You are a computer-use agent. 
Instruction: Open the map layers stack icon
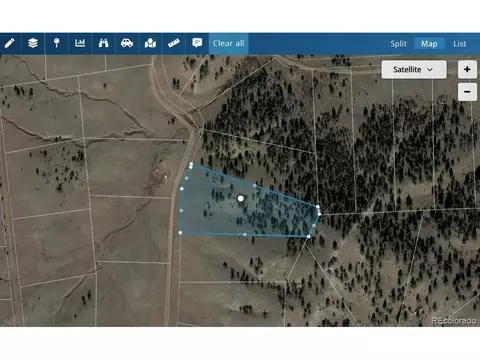click(x=33, y=43)
